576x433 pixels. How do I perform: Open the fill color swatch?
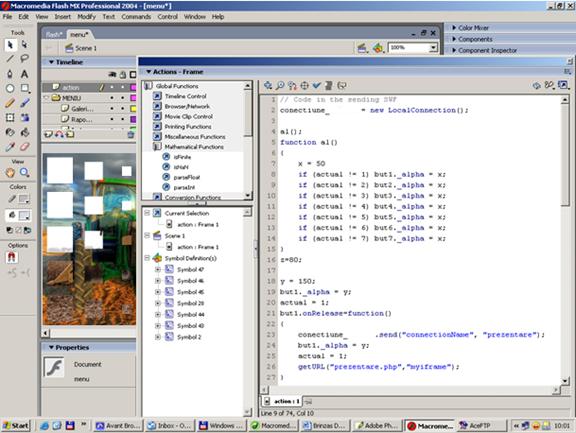coord(24,215)
